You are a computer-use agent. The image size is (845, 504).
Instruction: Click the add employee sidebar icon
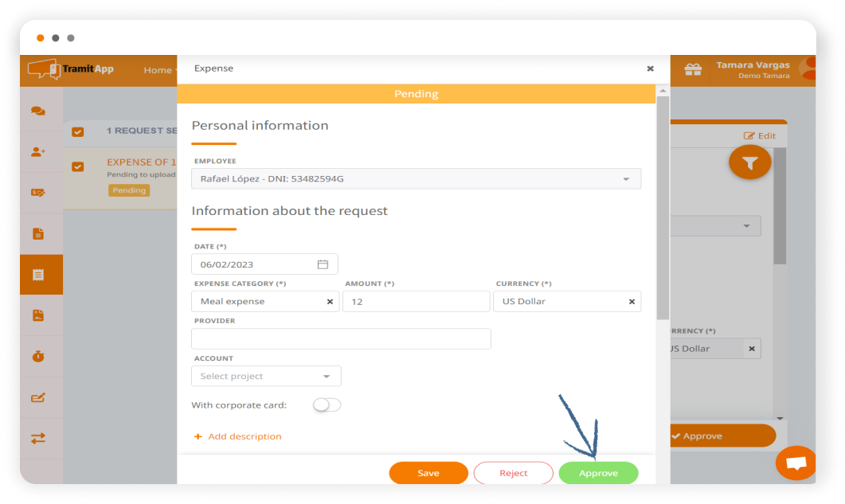click(38, 152)
